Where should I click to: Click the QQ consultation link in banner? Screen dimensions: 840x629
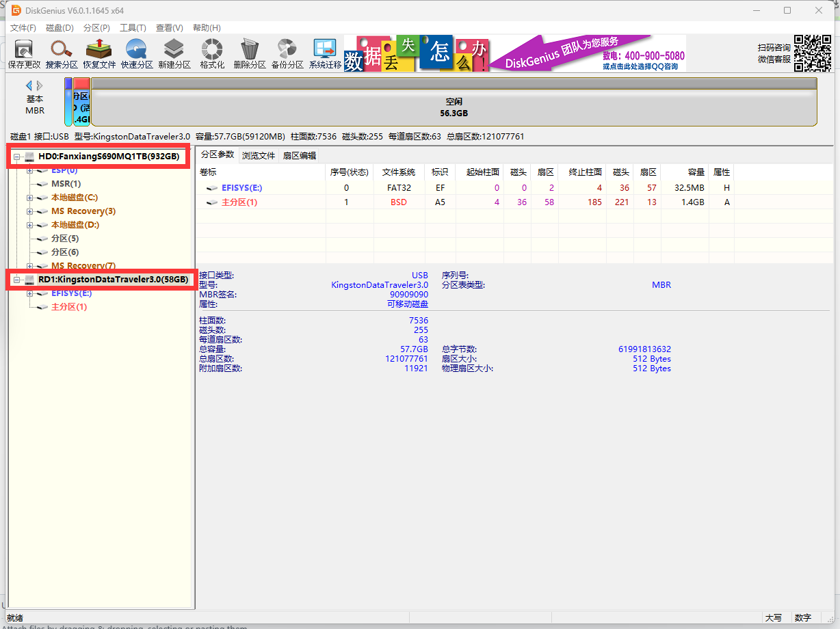[x=640, y=66]
